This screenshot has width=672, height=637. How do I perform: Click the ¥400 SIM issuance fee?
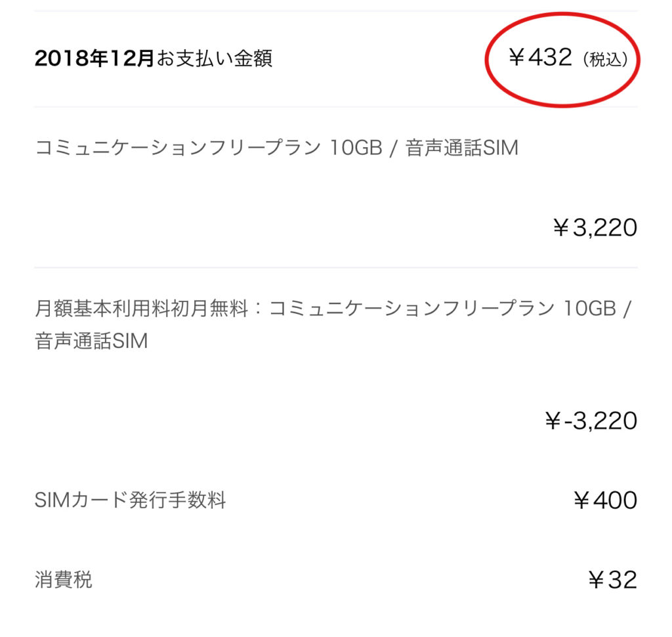tap(605, 500)
